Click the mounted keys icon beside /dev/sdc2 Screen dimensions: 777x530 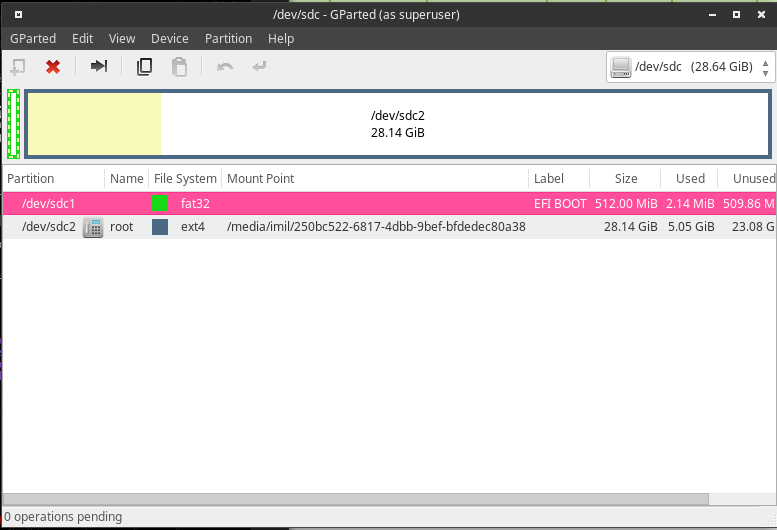93,227
